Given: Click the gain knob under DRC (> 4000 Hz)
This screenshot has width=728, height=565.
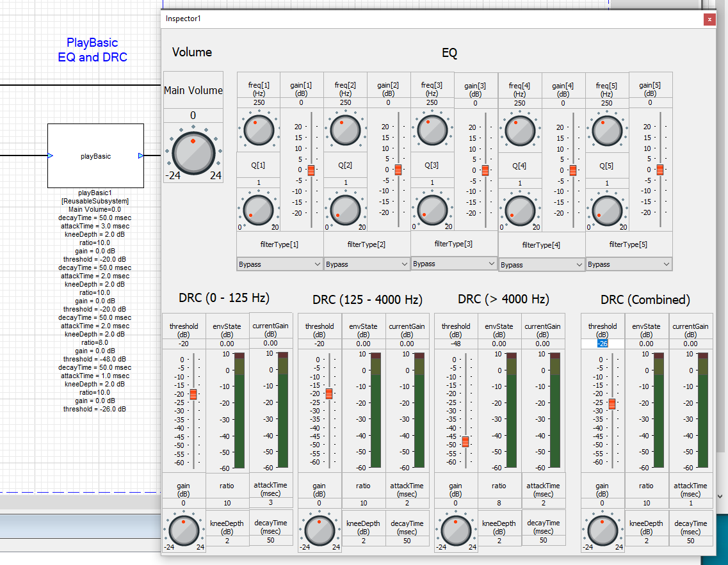Looking at the screenshot, I should [455, 530].
